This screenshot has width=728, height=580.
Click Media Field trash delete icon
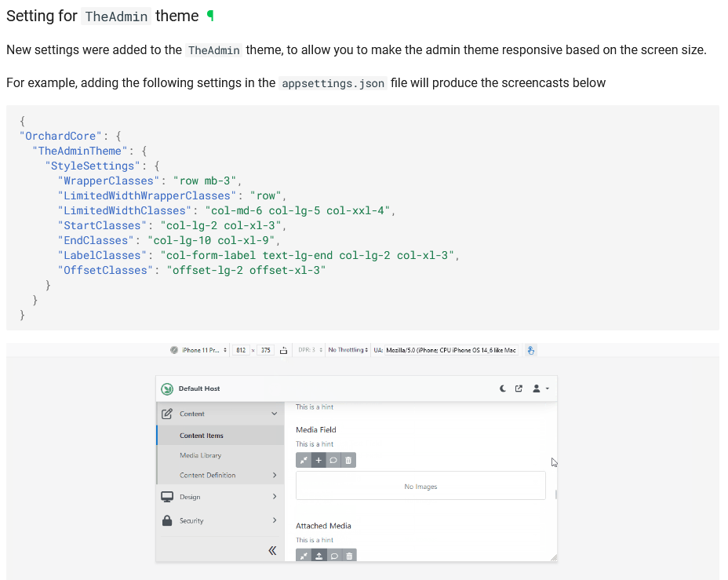pos(348,460)
